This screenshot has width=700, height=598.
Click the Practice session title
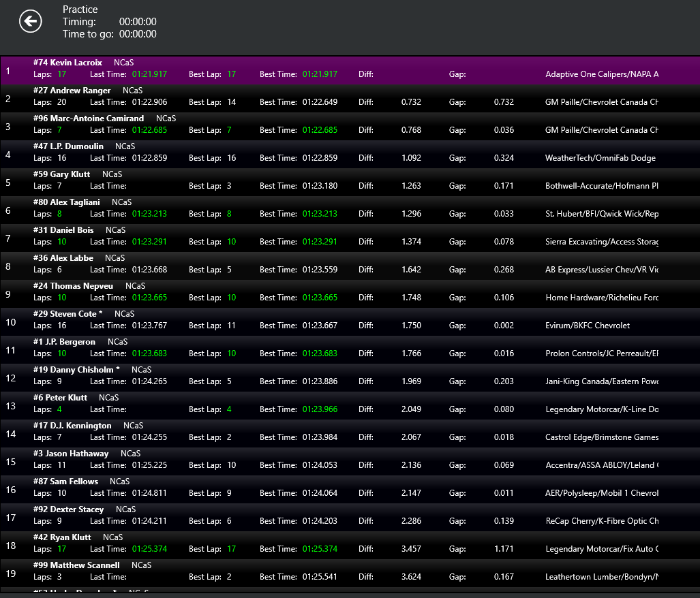[80, 10]
